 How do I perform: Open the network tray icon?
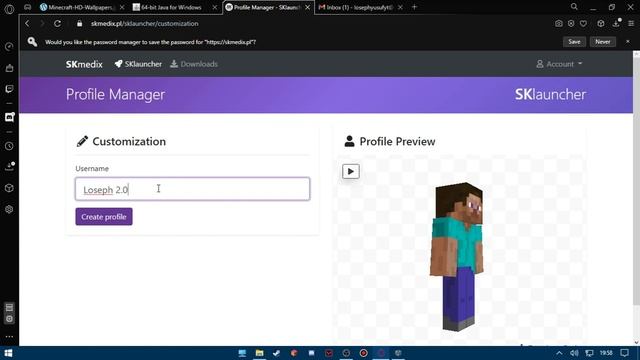tap(589, 353)
